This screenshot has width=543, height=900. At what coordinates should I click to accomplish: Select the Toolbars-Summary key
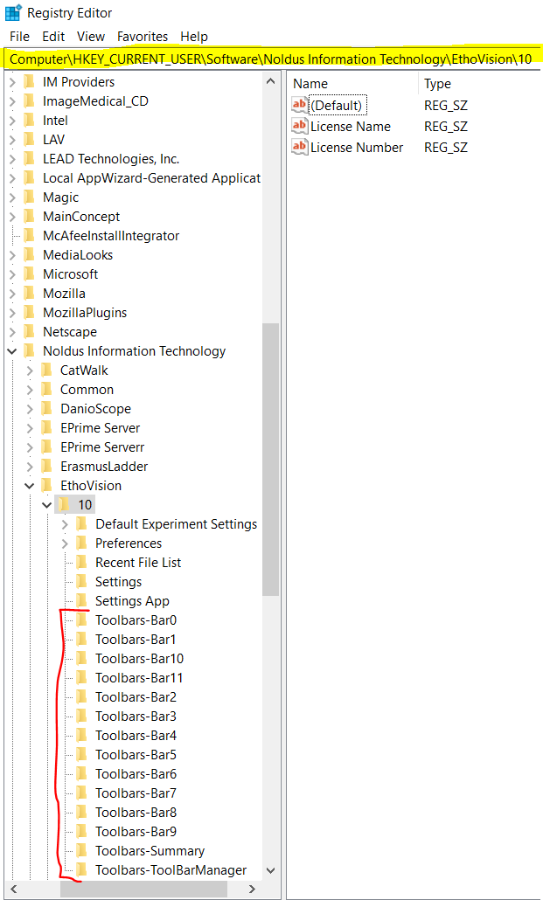[150, 851]
